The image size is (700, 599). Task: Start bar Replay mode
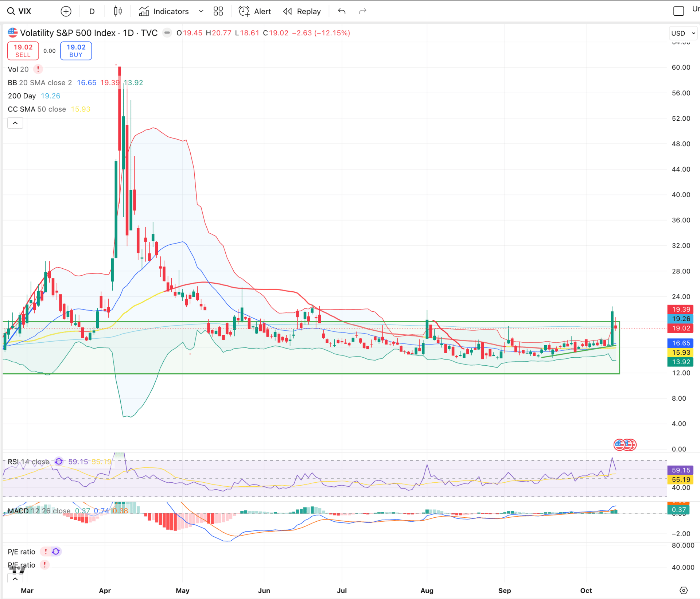tap(302, 11)
